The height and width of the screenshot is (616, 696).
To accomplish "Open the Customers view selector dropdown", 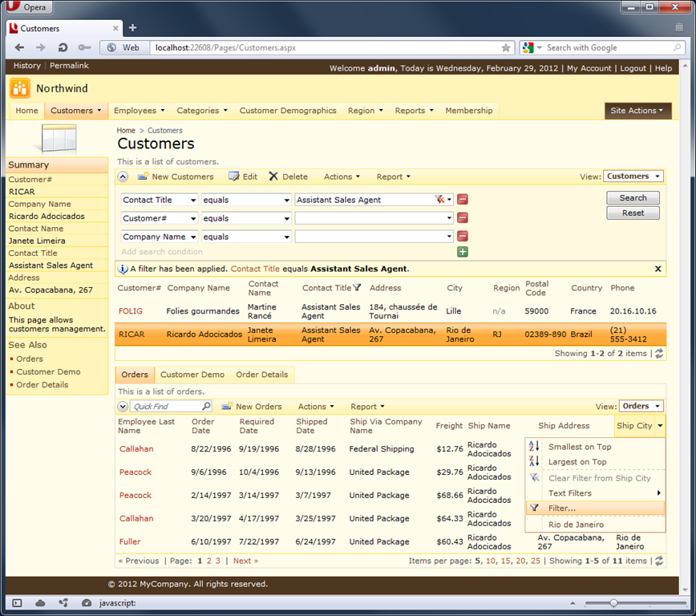I will 634,176.
